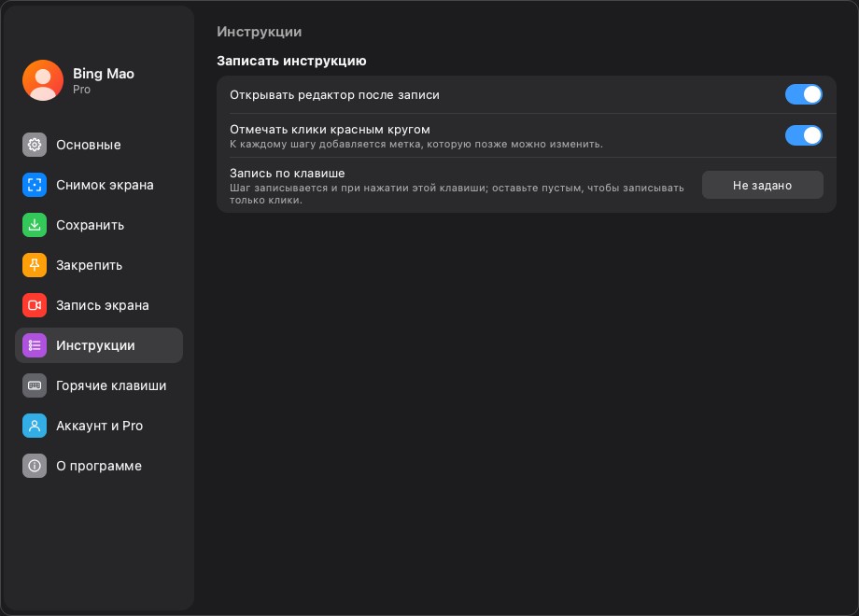The width and height of the screenshot is (859, 616).
Task: Click the gear icon next to Основные
Action: [35, 145]
